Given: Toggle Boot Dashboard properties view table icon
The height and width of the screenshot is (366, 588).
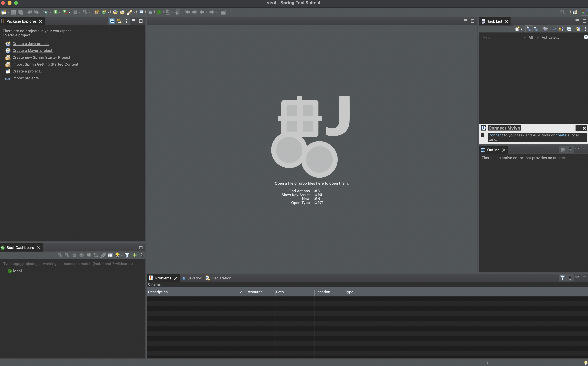Looking at the screenshot, I should pos(110,255).
